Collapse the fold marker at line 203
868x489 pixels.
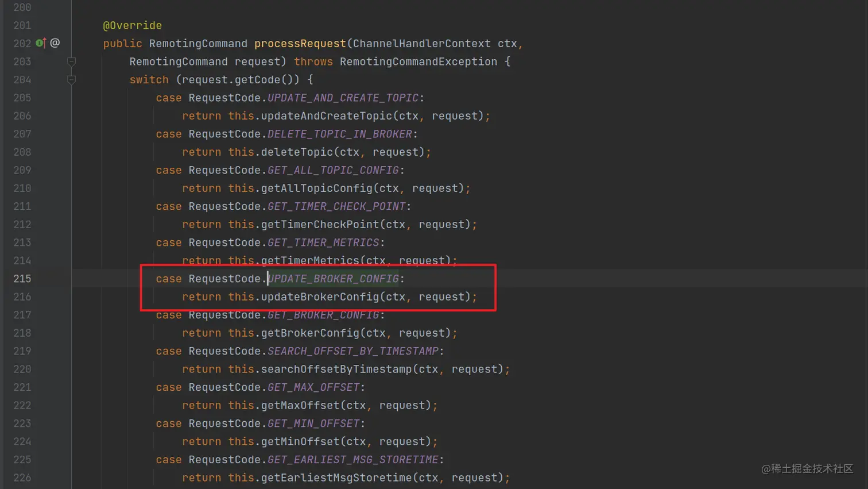(71, 61)
